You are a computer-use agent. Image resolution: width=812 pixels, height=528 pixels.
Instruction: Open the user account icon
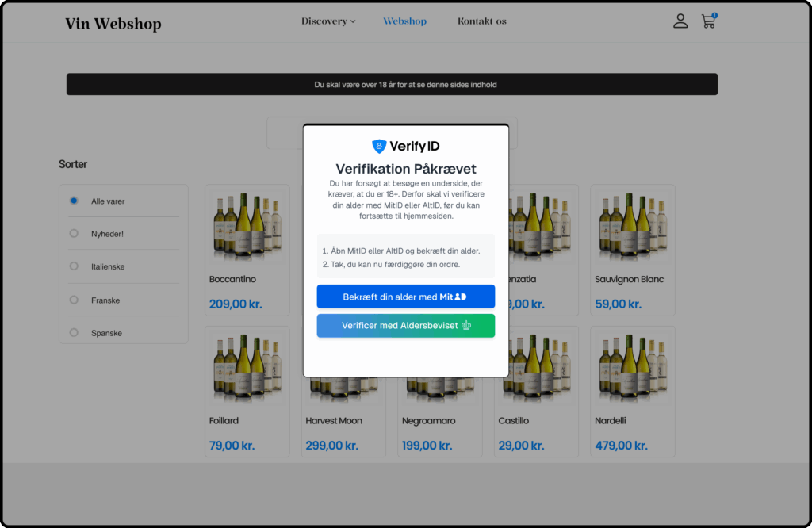point(680,21)
